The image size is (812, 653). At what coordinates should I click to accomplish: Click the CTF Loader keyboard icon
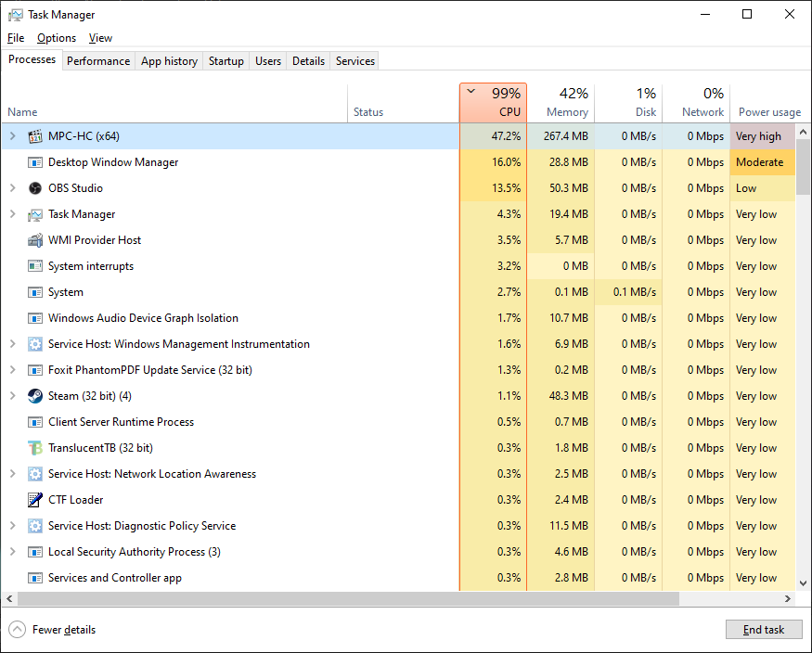[x=34, y=499]
